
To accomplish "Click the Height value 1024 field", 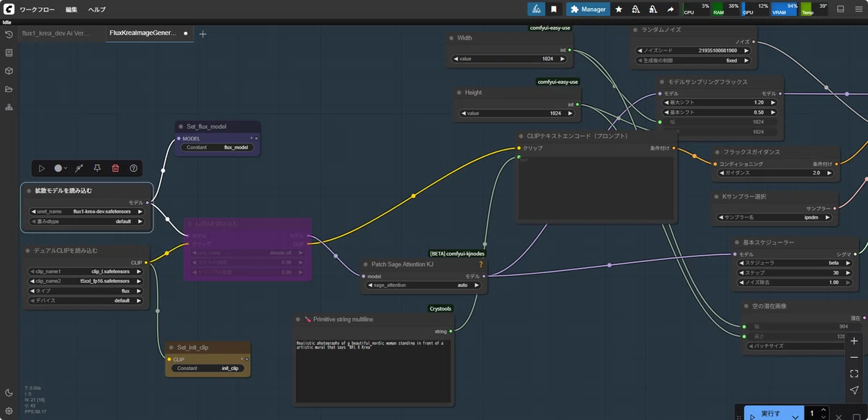I will (x=516, y=113).
